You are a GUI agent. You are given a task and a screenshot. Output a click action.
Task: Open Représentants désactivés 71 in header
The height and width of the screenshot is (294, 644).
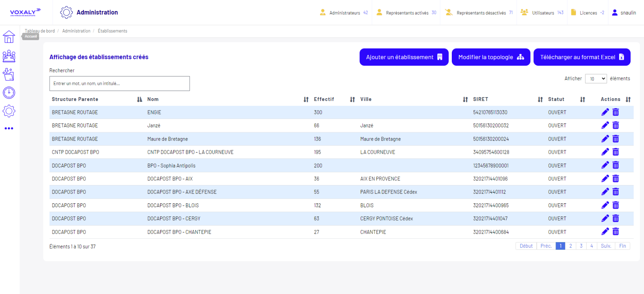click(x=479, y=13)
